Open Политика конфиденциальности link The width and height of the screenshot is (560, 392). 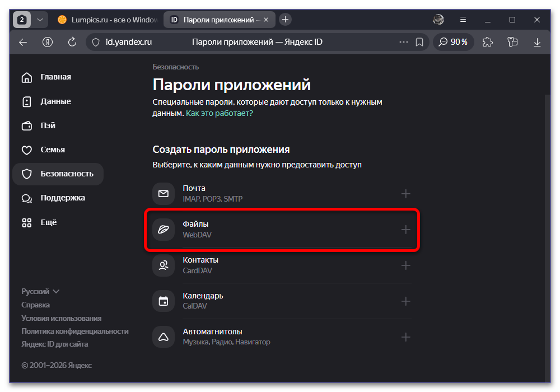pyautogui.click(x=75, y=331)
